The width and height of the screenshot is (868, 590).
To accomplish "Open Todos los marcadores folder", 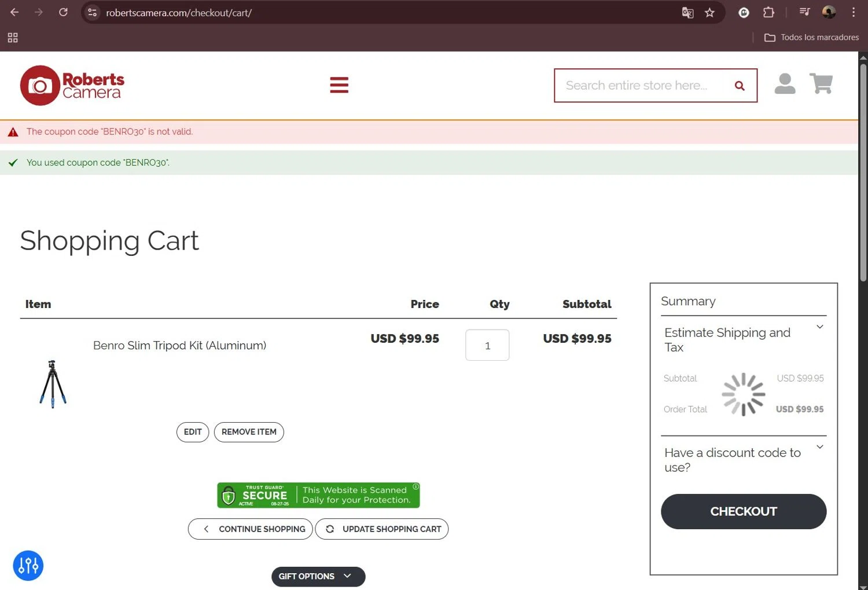I will [x=811, y=37].
